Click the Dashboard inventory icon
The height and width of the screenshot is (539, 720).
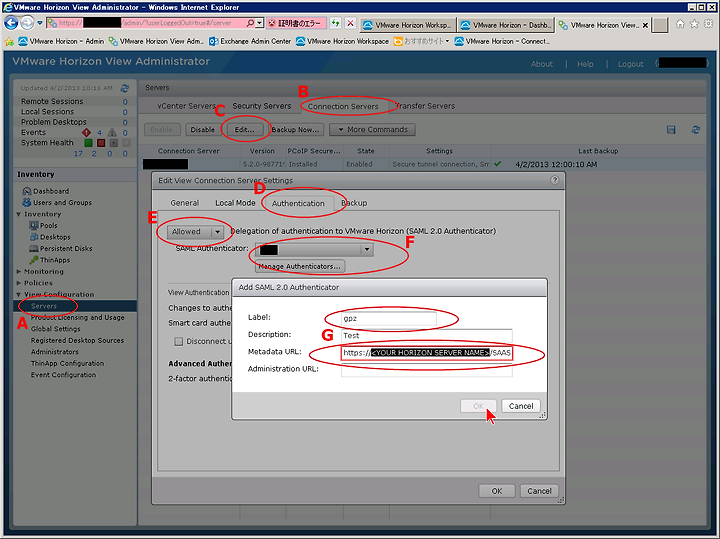(x=27, y=191)
